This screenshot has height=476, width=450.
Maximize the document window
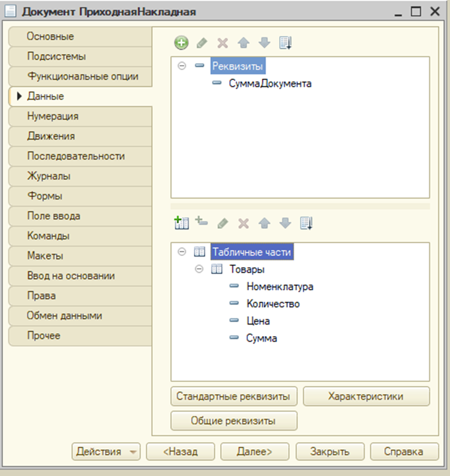coord(416,12)
